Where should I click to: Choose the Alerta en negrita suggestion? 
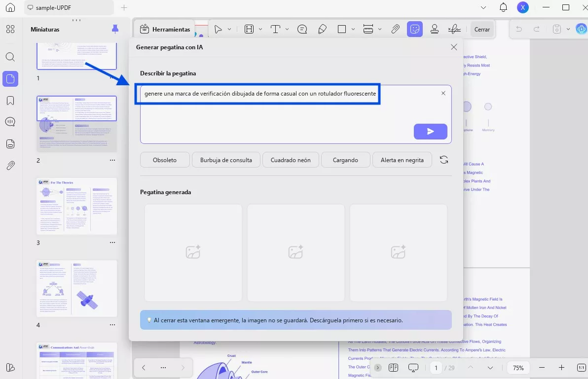click(x=402, y=160)
